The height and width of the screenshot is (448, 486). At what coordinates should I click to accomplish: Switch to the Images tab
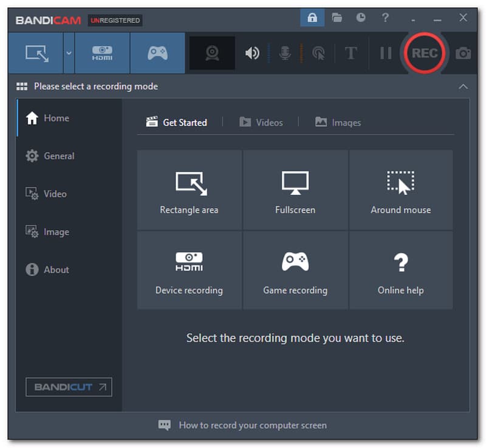pyautogui.click(x=338, y=123)
